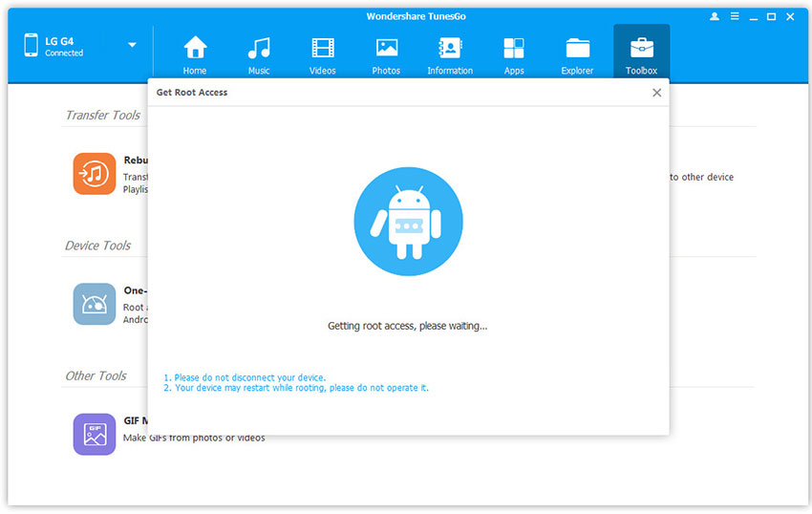812x514 pixels.
Task: Open the file Explorer tab
Action: (577, 54)
